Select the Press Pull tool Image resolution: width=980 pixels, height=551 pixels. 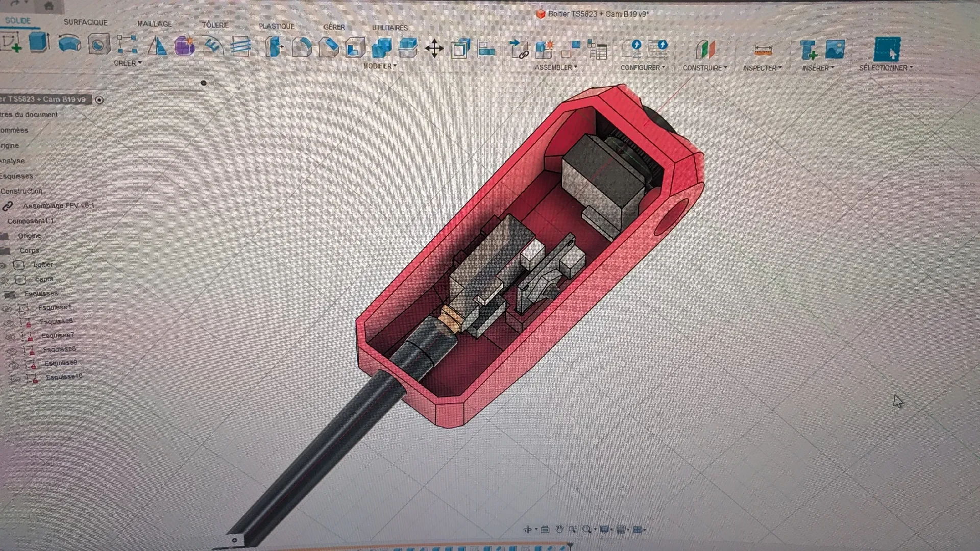point(275,47)
